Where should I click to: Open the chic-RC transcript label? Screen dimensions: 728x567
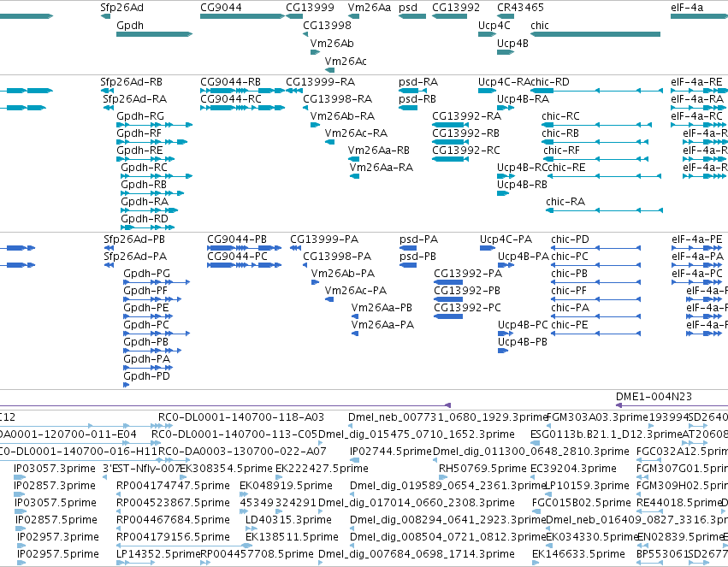pyautogui.click(x=560, y=116)
